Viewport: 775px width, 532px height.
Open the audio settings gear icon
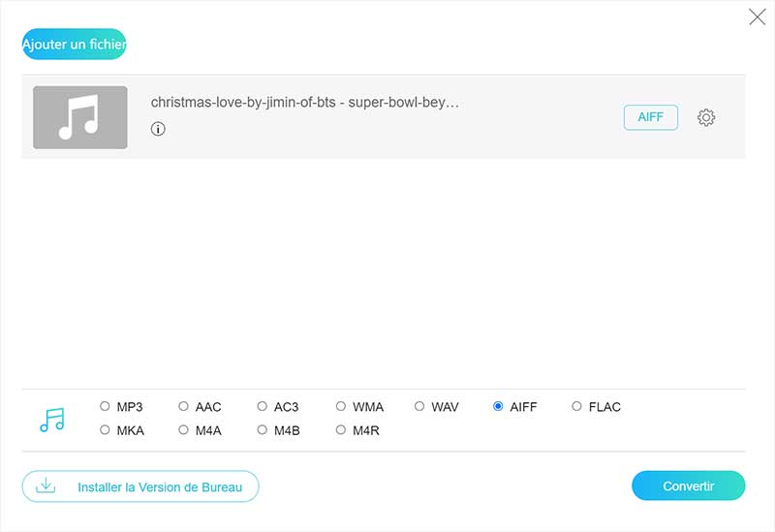pyautogui.click(x=706, y=118)
